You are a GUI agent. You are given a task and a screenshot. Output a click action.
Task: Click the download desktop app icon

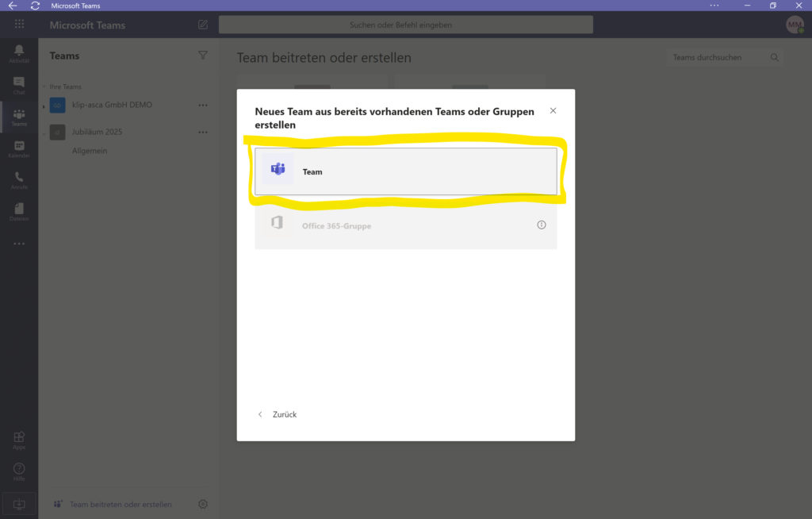click(19, 504)
